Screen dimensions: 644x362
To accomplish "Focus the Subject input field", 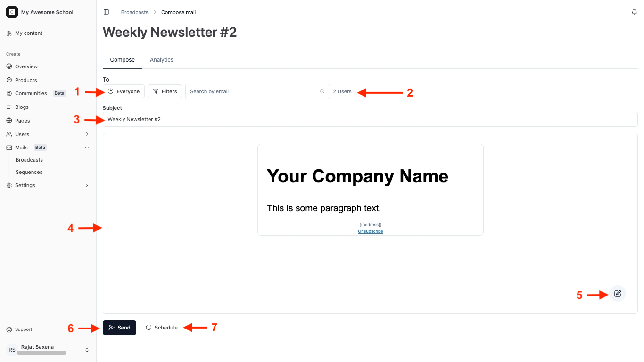I will (370, 119).
